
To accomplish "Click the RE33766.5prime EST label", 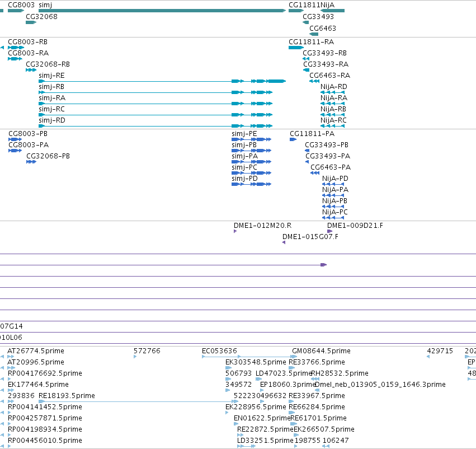I will (317, 362).
